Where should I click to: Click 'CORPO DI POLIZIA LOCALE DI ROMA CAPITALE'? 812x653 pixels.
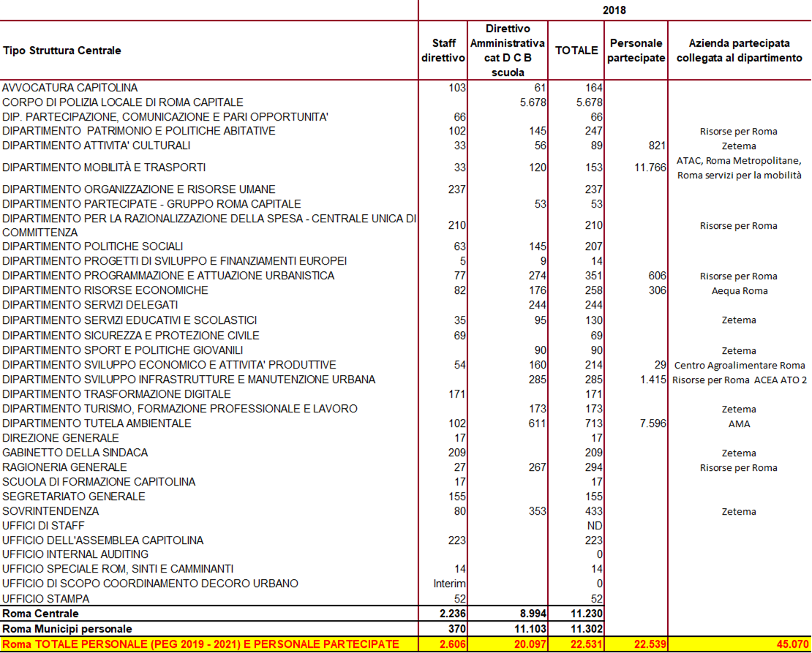(123, 102)
